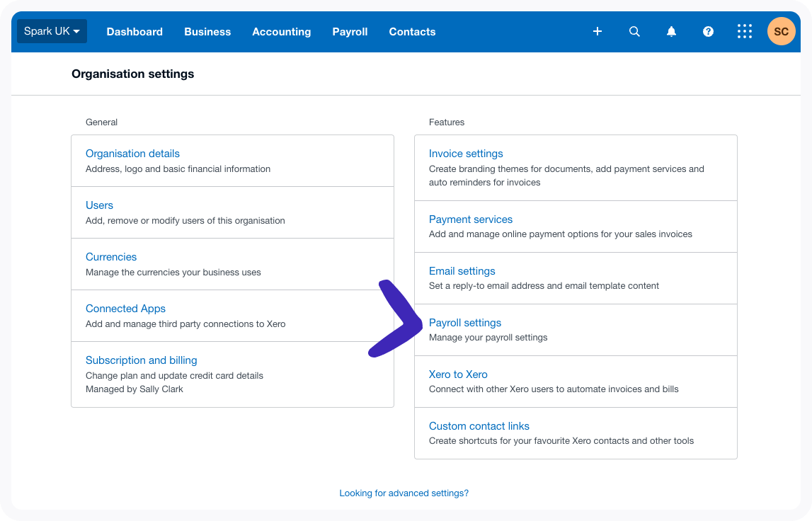Image resolution: width=812 pixels, height=521 pixels.
Task: Open the Payroll menu in the top bar
Action: coord(350,32)
